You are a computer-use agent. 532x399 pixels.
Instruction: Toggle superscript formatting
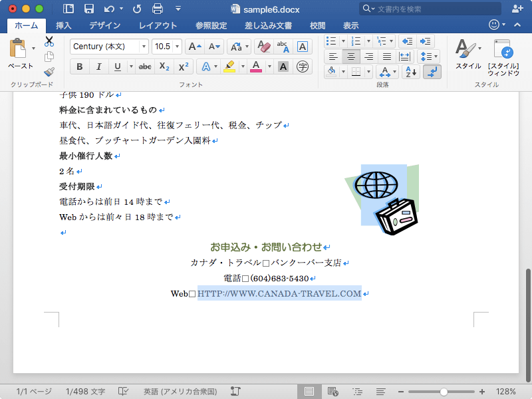coord(184,66)
